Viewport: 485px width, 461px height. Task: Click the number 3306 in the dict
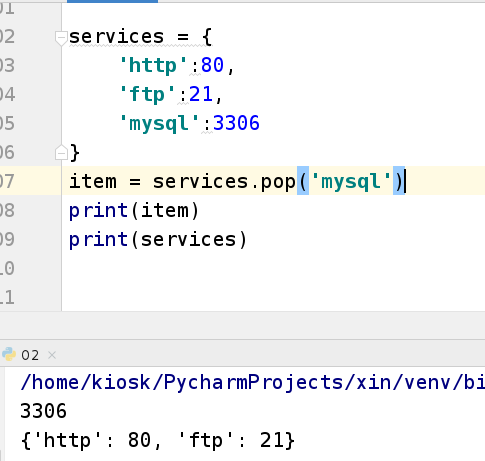coord(236,123)
